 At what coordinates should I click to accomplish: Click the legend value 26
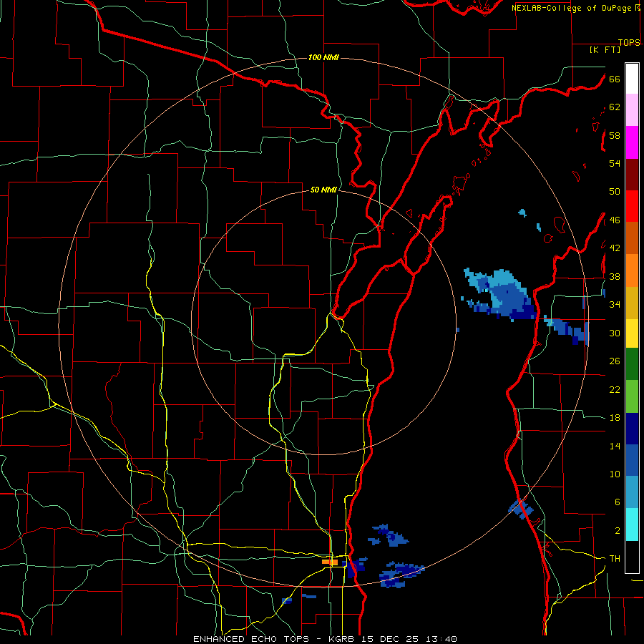point(615,361)
